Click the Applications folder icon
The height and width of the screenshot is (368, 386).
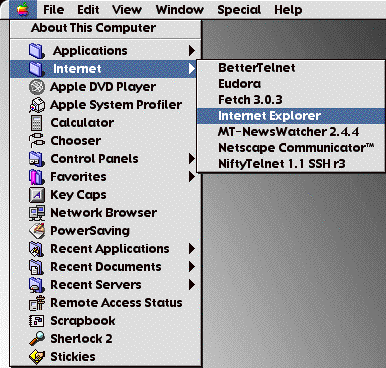pos(37,51)
